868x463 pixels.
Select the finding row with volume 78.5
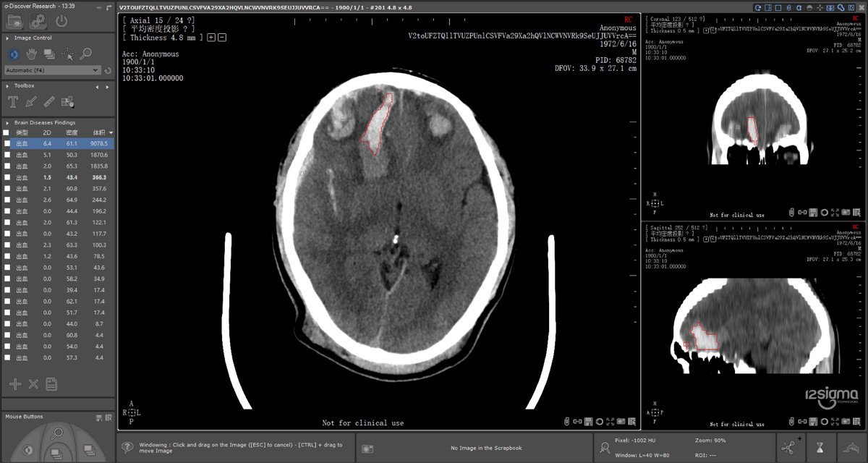[58, 256]
